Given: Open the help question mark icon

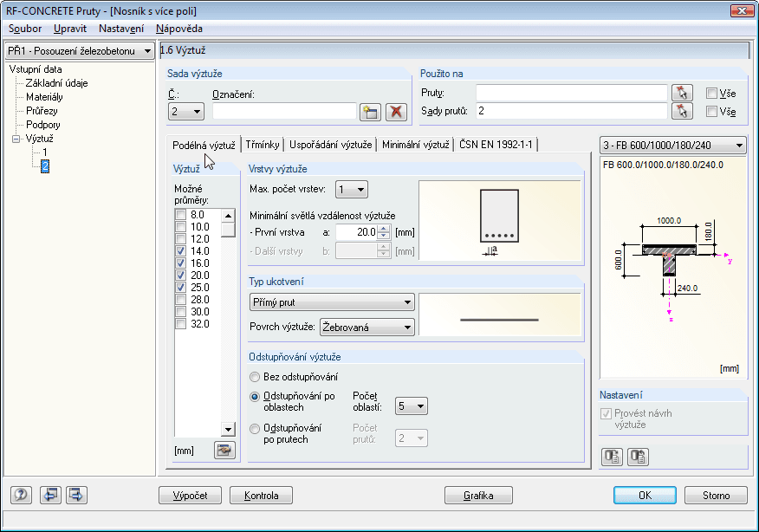Looking at the screenshot, I should (21, 495).
